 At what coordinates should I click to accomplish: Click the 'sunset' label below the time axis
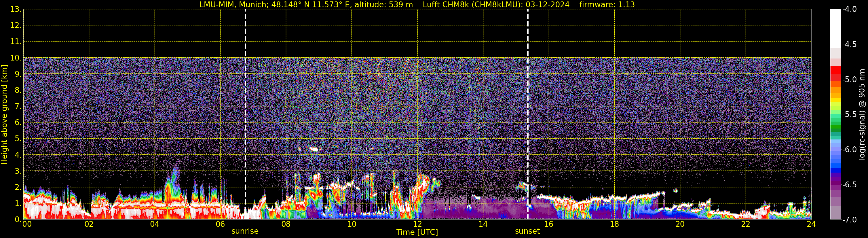click(x=527, y=231)
